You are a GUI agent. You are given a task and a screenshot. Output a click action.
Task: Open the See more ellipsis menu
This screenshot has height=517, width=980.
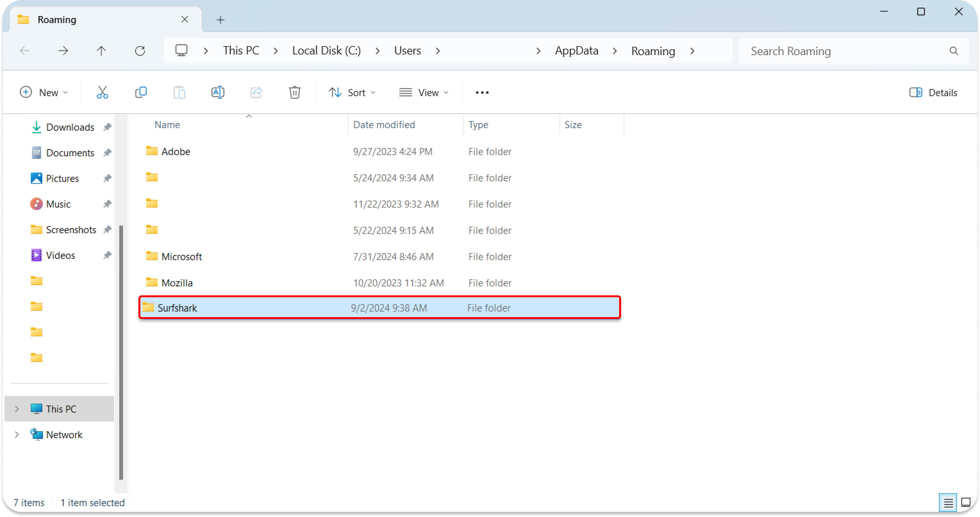482,92
